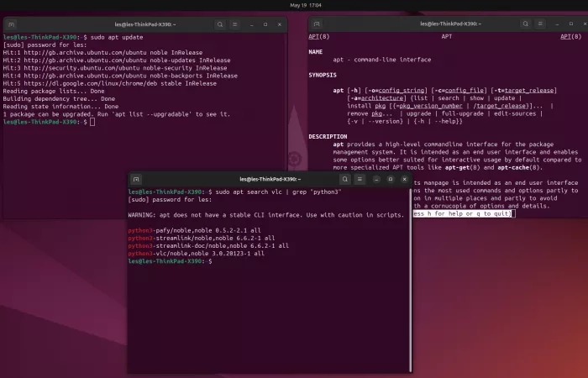Image resolution: width=588 pixels, height=378 pixels.
Task: Click the prompt after apt update output
Action: coord(91,122)
